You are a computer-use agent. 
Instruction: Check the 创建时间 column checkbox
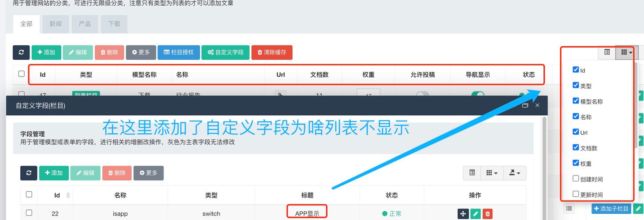(x=576, y=178)
